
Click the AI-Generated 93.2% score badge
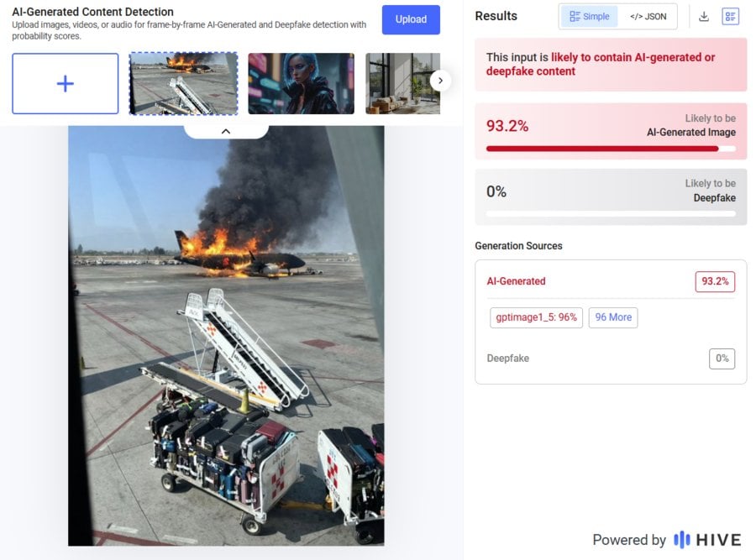tap(715, 281)
